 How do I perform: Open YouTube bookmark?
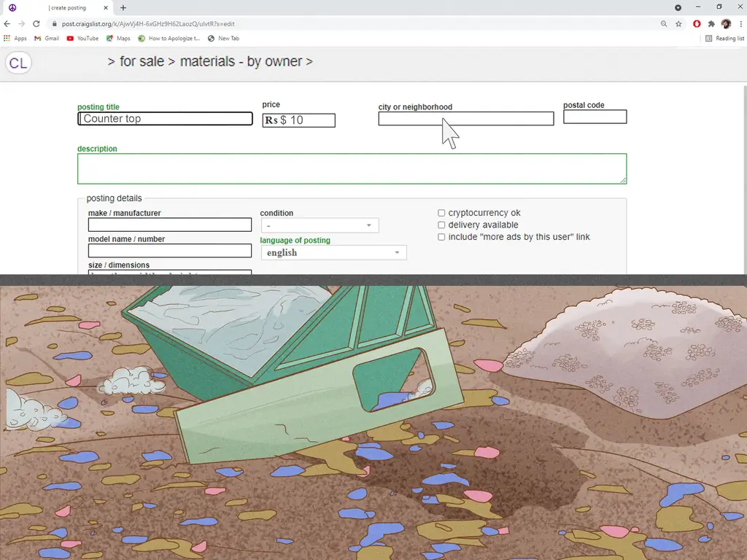pos(82,39)
